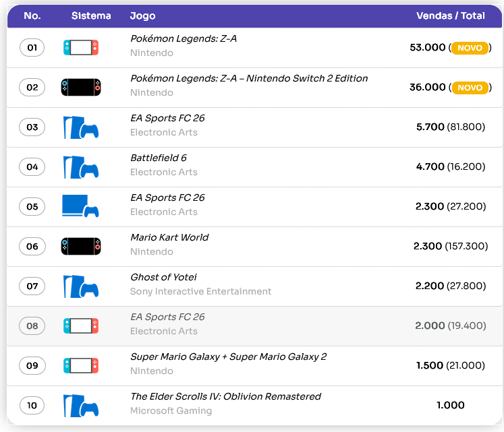
Task: Click the PS4 icon in row 05
Action: [80, 206]
